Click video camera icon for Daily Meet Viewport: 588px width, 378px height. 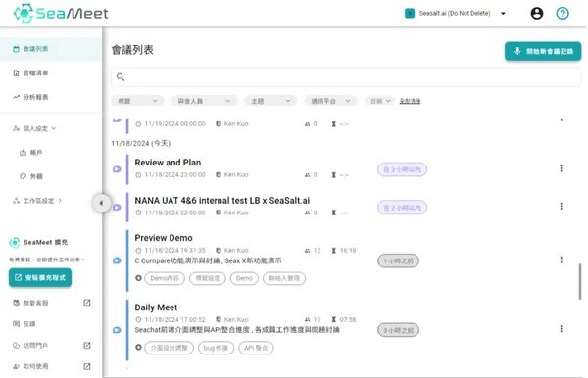point(117,330)
